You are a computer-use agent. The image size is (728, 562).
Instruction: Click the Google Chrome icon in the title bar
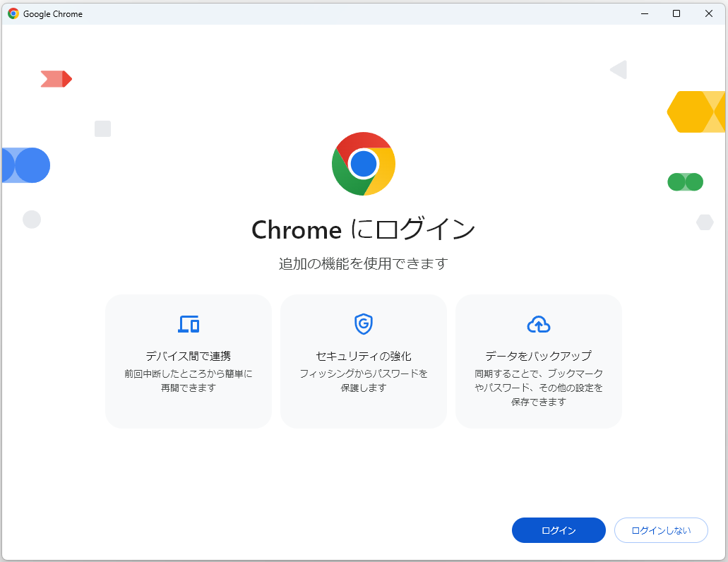pos(13,13)
